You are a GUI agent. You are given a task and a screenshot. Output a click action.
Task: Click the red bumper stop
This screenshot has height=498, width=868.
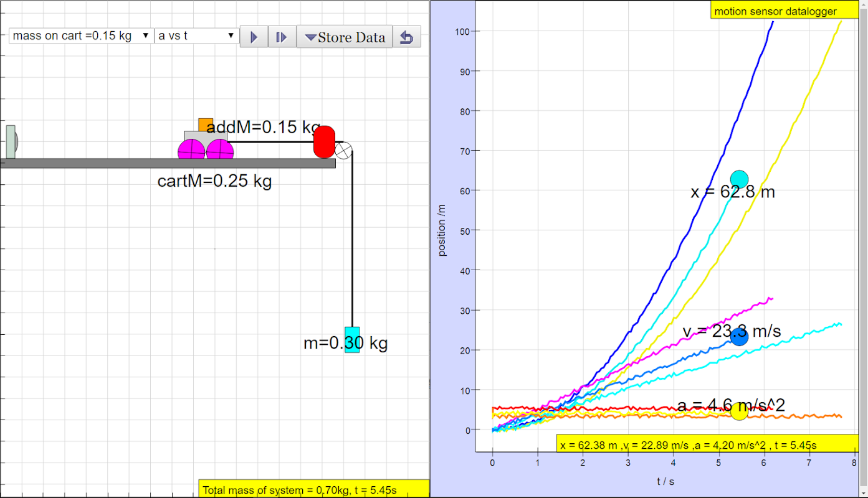click(x=324, y=141)
